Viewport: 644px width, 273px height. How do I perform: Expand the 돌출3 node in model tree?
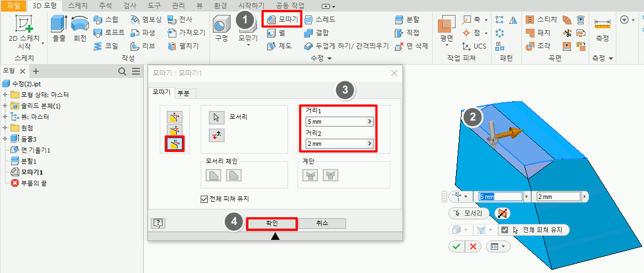5,138
